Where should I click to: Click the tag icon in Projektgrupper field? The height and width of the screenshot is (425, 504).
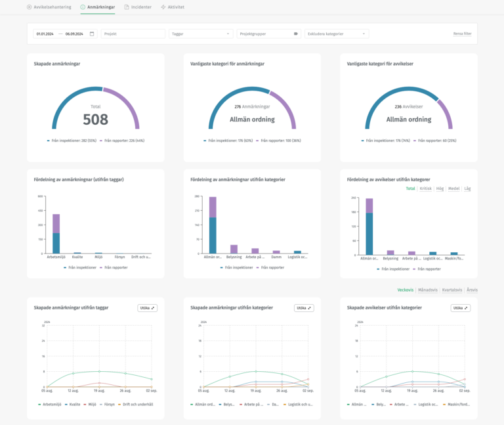coord(296,34)
